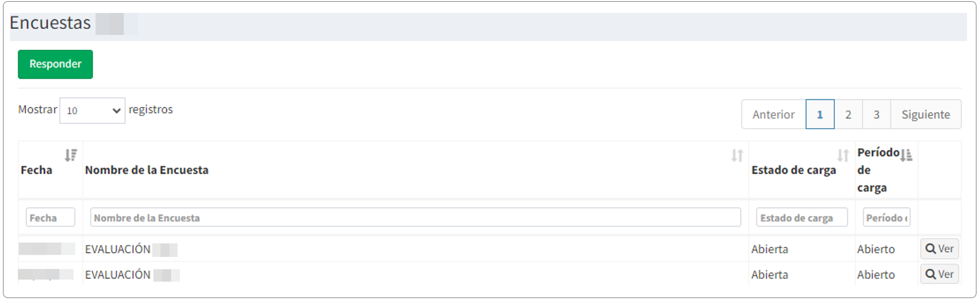Click Fecha column header text
980x301 pixels.
coord(36,170)
